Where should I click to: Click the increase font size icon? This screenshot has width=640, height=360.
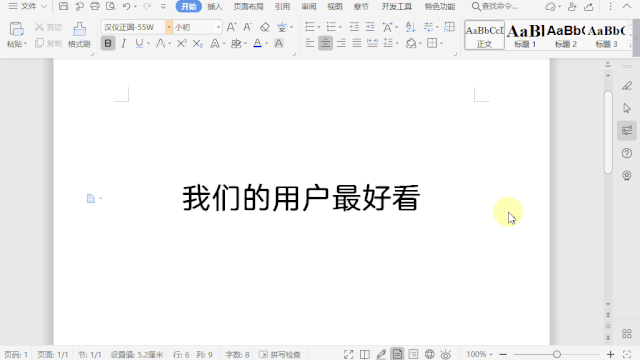click(x=231, y=27)
